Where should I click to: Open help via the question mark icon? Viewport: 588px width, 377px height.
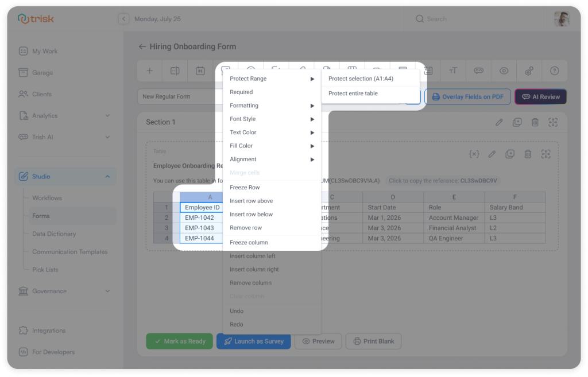pyautogui.click(x=554, y=70)
